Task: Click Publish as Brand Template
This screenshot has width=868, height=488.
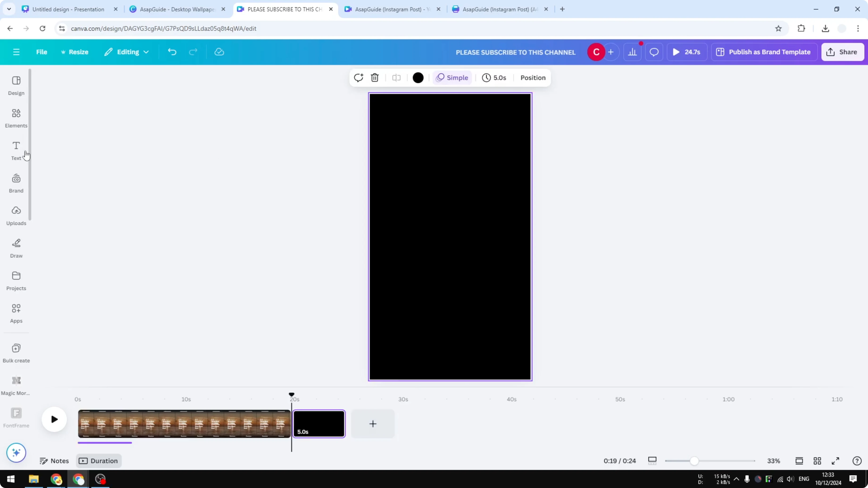Action: point(764,52)
